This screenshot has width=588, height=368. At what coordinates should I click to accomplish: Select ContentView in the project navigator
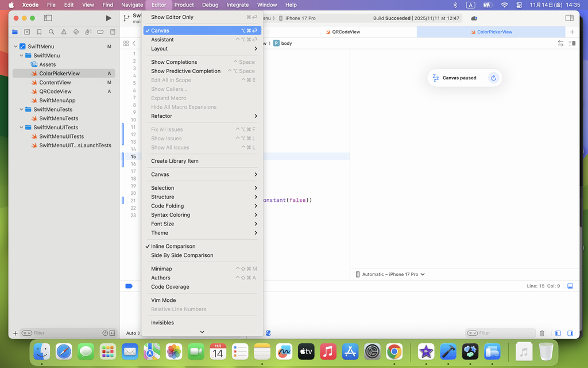click(55, 83)
